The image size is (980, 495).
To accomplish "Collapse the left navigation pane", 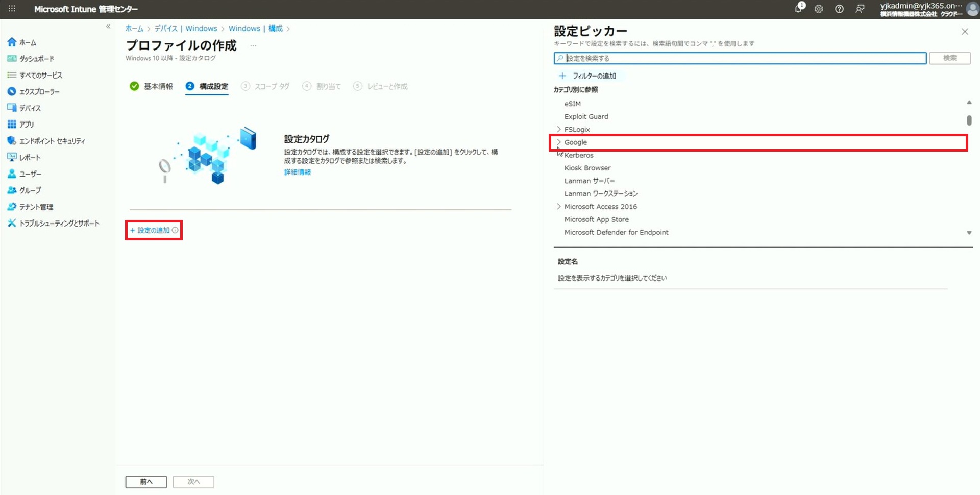I will [108, 27].
